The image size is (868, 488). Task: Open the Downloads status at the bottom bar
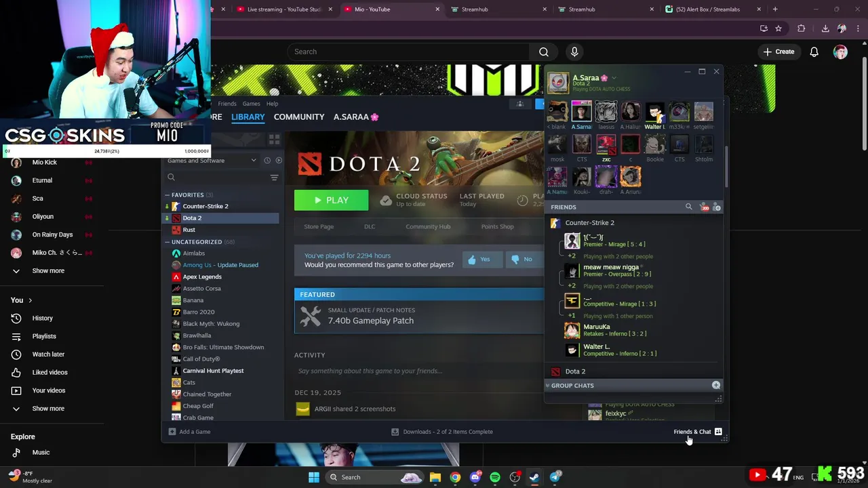442,432
